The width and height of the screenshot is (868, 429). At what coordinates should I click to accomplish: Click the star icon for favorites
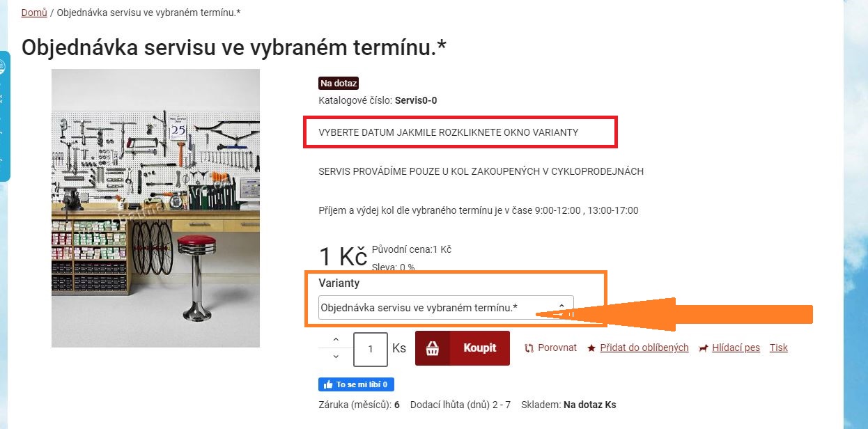click(591, 348)
